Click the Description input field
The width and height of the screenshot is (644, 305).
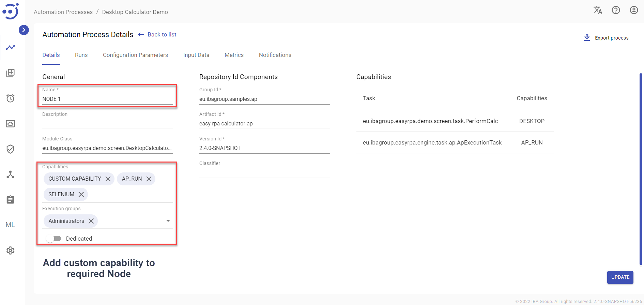coord(107,123)
